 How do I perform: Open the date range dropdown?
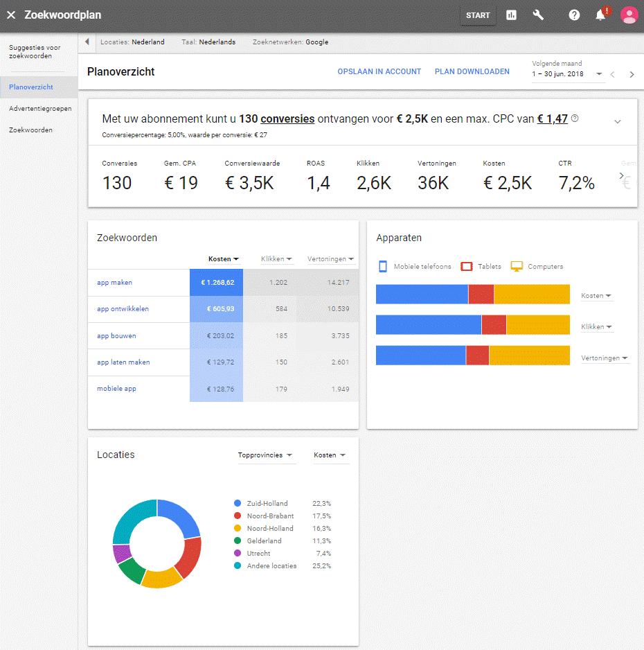click(599, 74)
